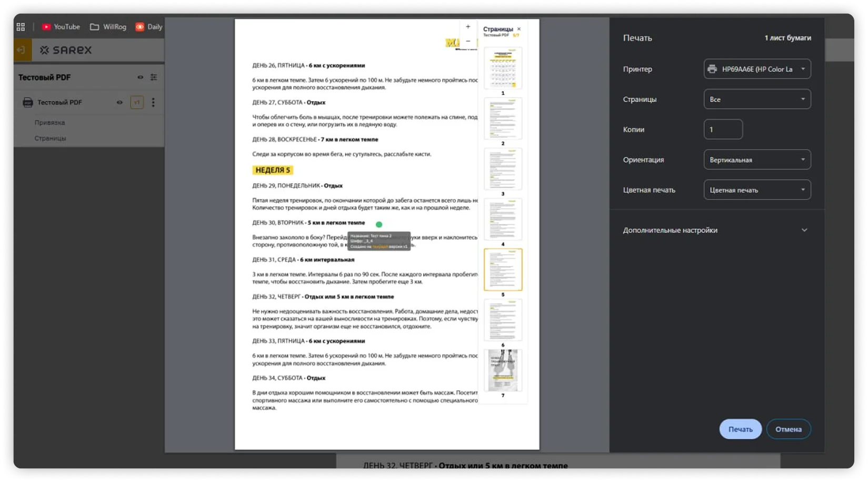The width and height of the screenshot is (868, 482).
Task: Select page 4 thumbnail in preview
Action: click(503, 219)
